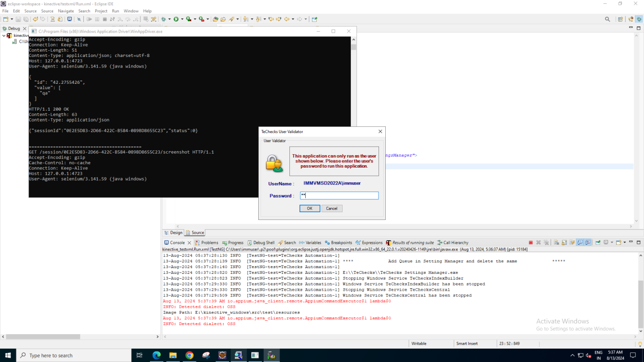Open dropdown arrow next to External Tools icon
The image size is (644, 362).
(207, 19)
